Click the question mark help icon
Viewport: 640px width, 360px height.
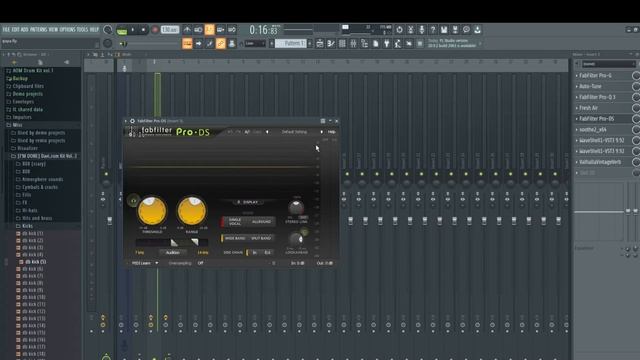[433, 29]
